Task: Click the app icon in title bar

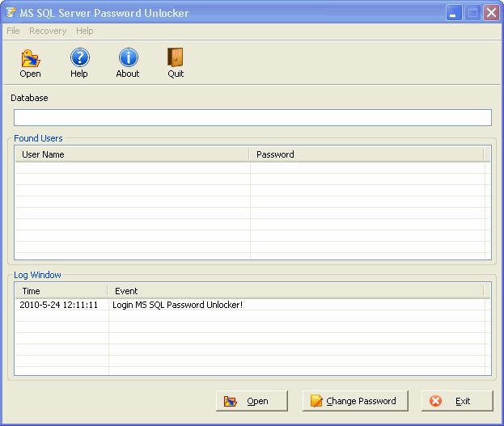Action: click(11, 12)
